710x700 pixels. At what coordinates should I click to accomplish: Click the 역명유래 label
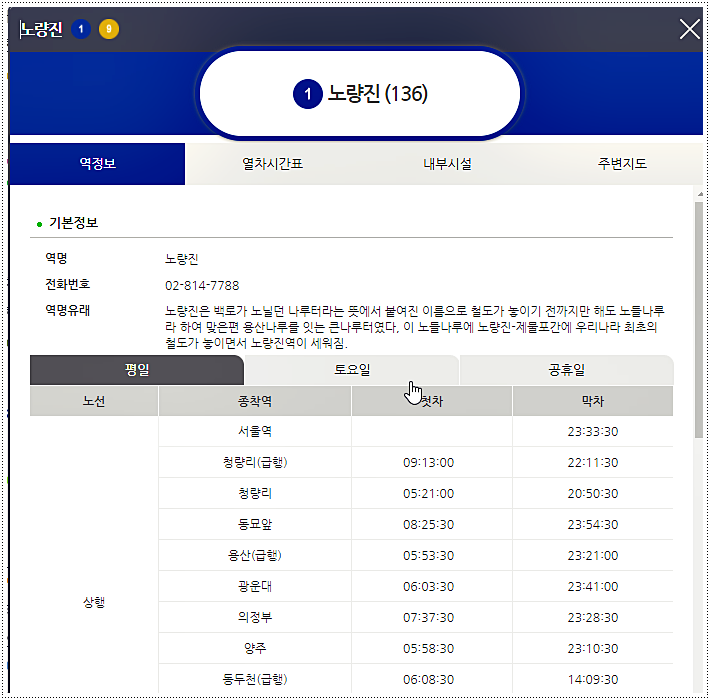[67, 311]
